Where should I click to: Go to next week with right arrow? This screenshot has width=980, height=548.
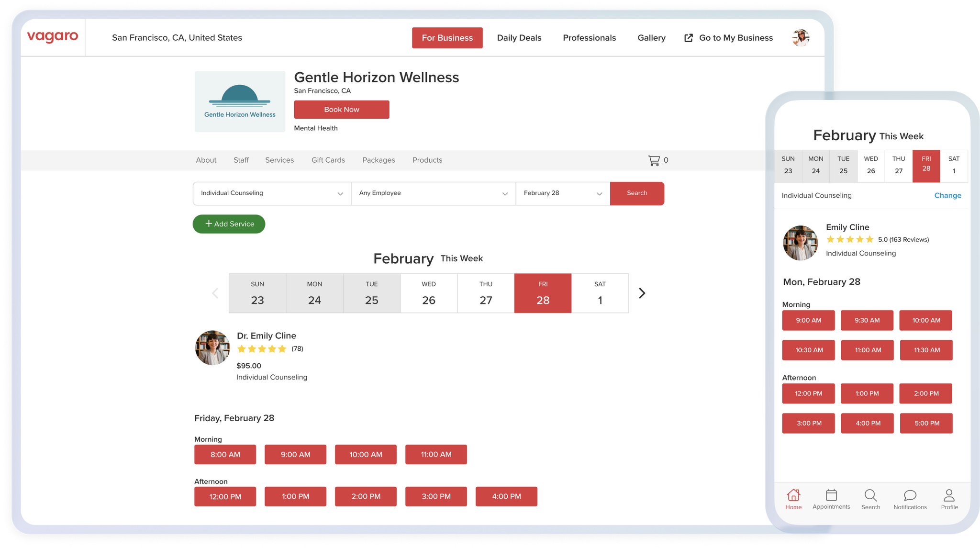pos(642,293)
